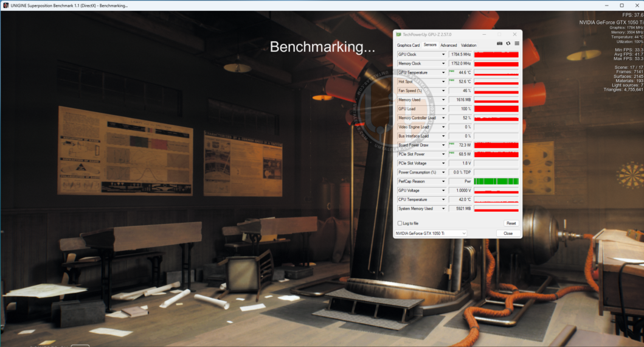The height and width of the screenshot is (347, 644).
Task: Expand the Hot Spot sensor dropdown
Action: (443, 82)
